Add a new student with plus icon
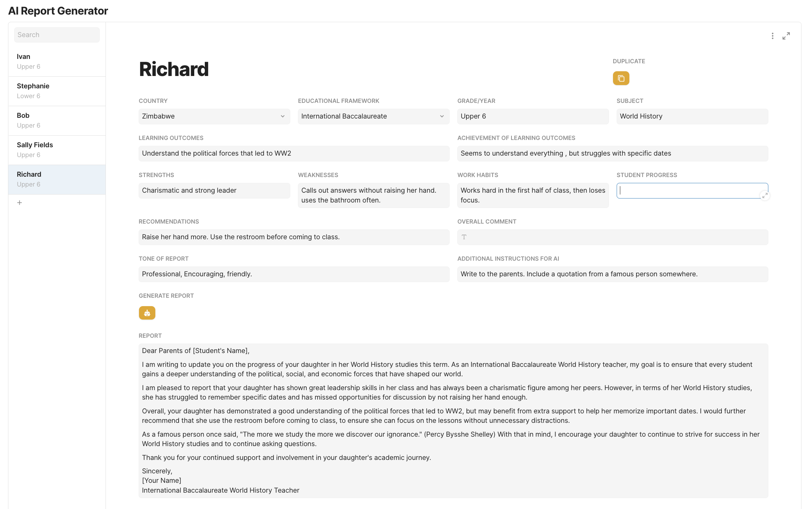This screenshot has width=812, height=509. click(20, 203)
